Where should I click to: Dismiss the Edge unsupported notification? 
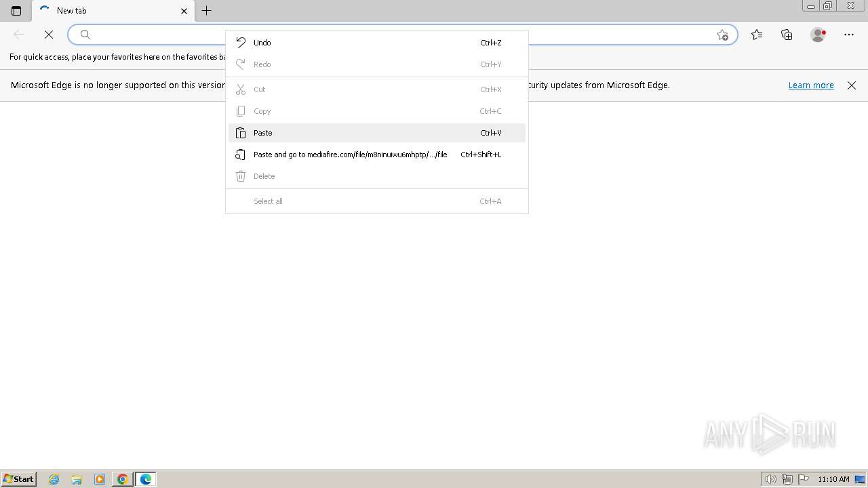click(852, 85)
